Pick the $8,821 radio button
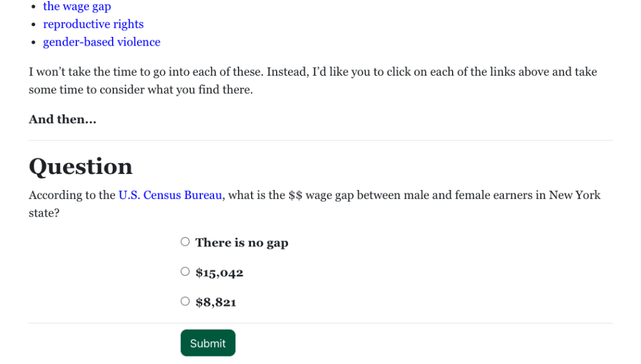Screen dimensions: 641x364 (185, 301)
